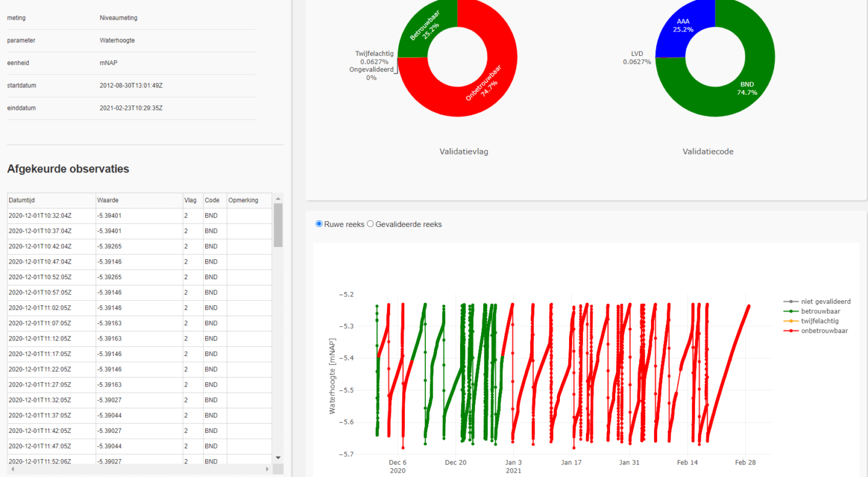The height and width of the screenshot is (477, 868).
Task: Click the horizontal scrollbar left arrow
Action: [x=12, y=470]
